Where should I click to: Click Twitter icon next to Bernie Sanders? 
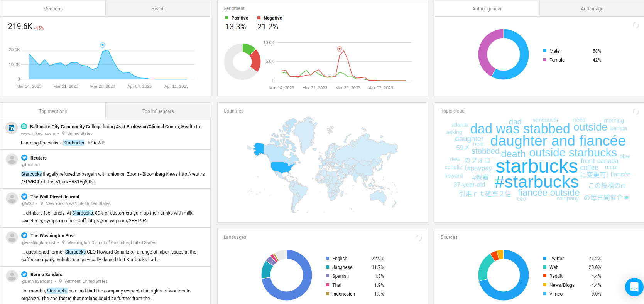pos(24,274)
